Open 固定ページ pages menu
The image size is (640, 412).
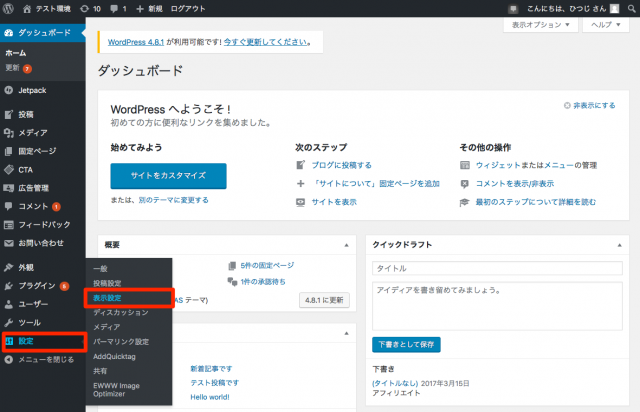click(x=42, y=151)
